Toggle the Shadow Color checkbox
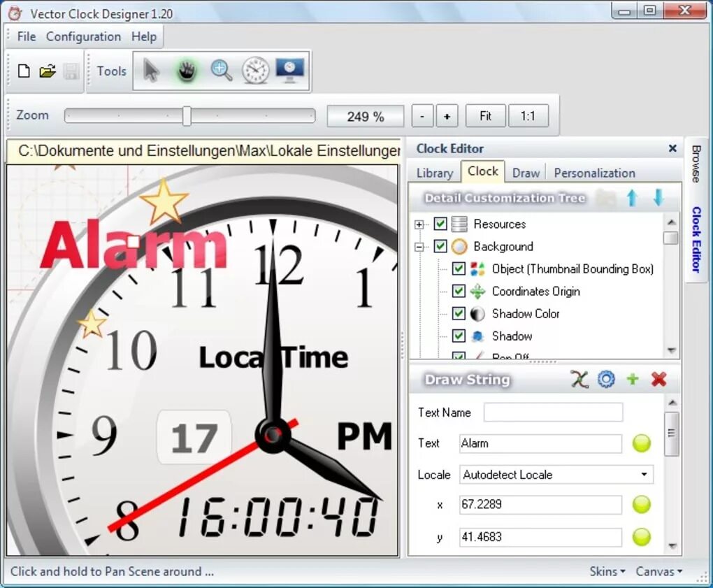This screenshot has height=588, width=713. tap(459, 313)
